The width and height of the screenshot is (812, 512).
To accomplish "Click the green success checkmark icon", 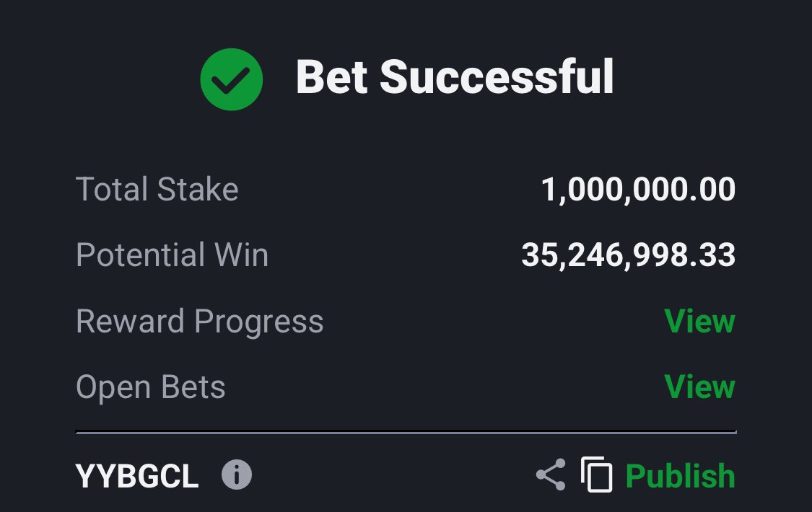I will point(232,79).
